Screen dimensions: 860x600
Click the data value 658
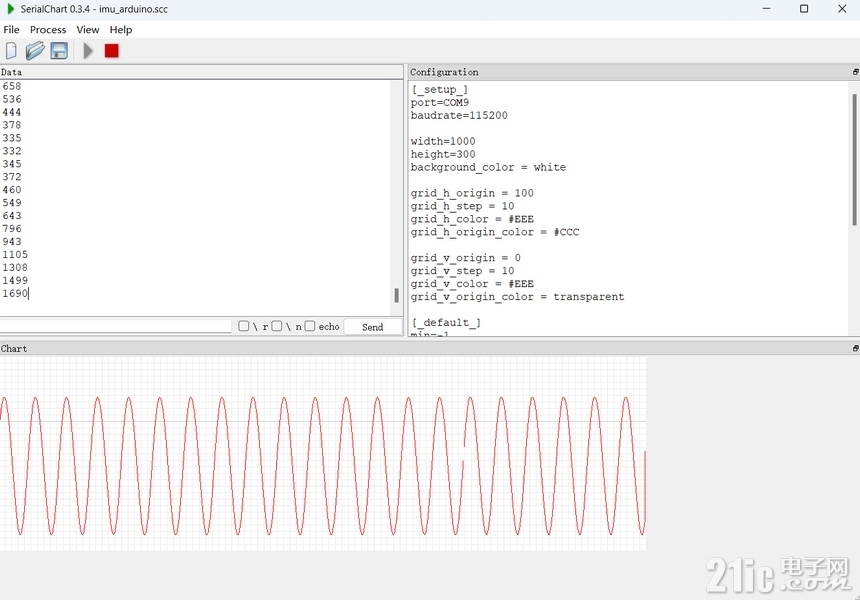[x=12, y=86]
